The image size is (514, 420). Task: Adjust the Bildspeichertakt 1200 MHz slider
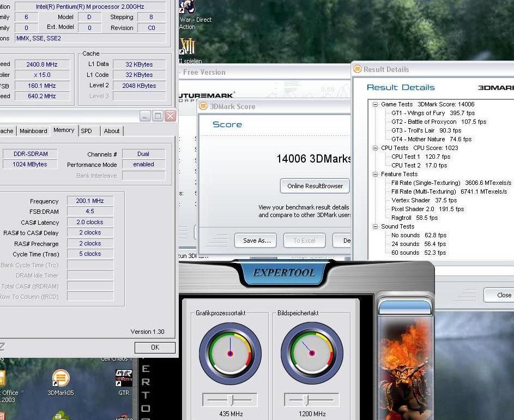(x=311, y=400)
